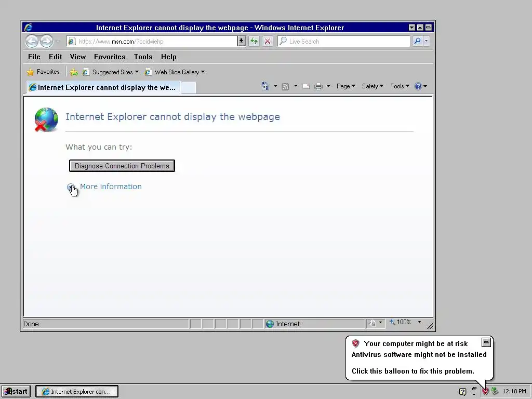The width and height of the screenshot is (532, 399).
Task: Select the 'Internet Explorer cannot display' browser tab
Action: [x=103, y=87]
